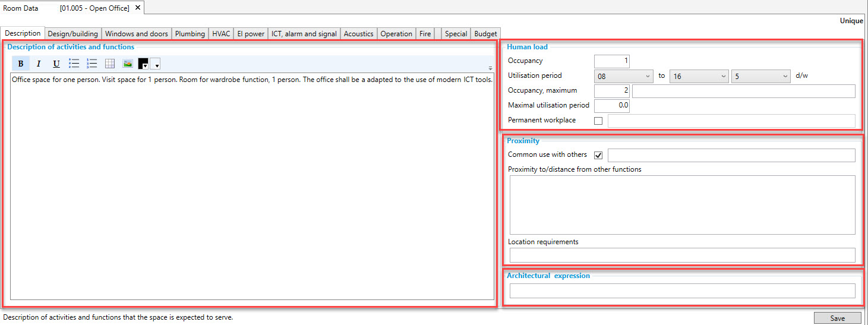This screenshot has width=868, height=325.
Task: Uncheck Common use with others
Action: (598, 155)
